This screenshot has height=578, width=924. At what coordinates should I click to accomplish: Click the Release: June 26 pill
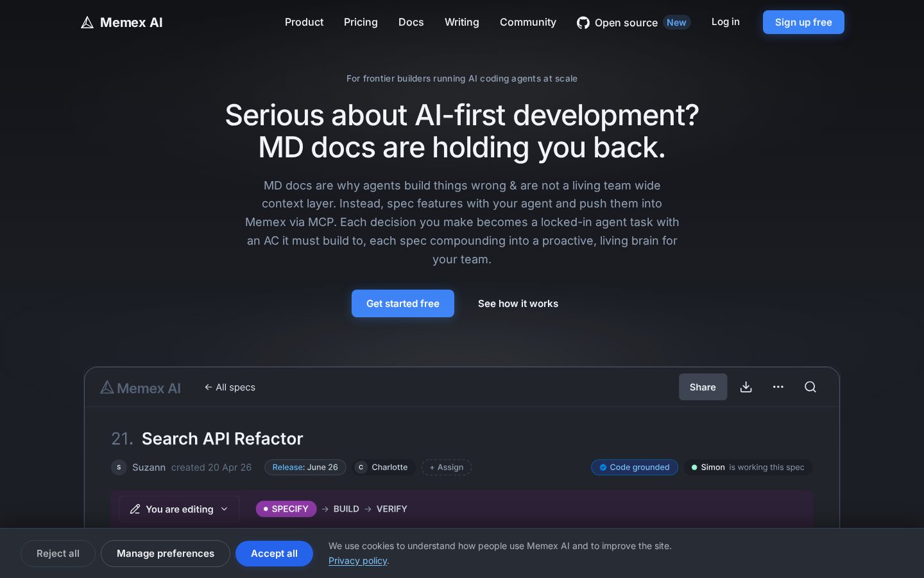305,468
